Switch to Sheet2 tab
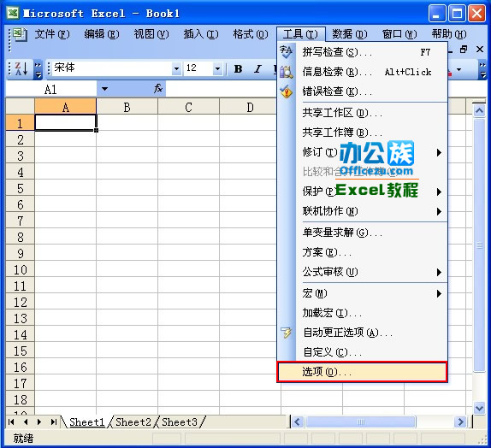The image size is (491, 448). pyautogui.click(x=133, y=422)
